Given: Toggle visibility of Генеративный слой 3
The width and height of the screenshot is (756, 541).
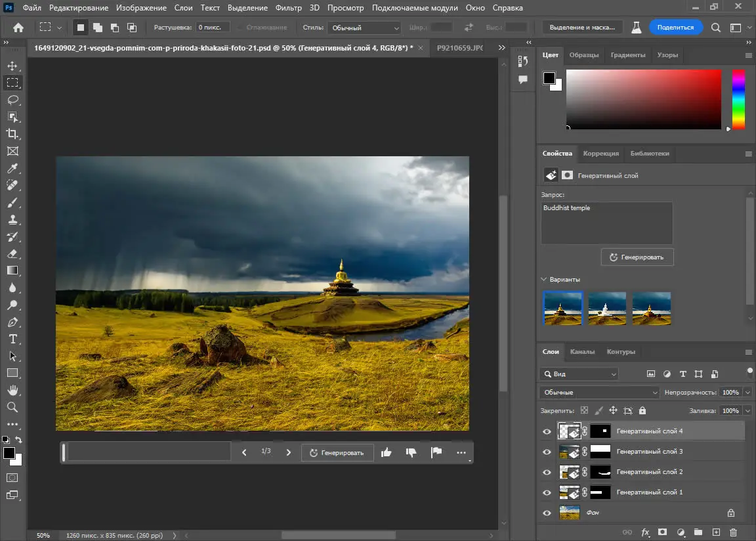Looking at the screenshot, I should 547,451.
